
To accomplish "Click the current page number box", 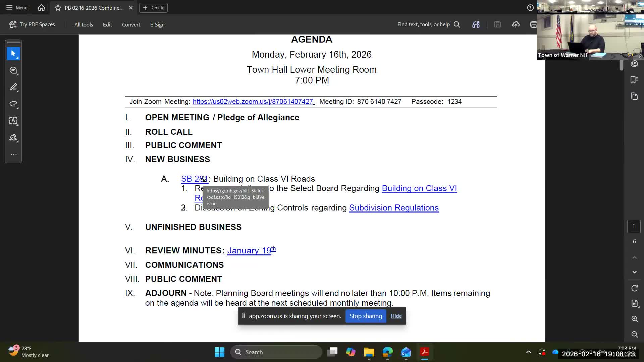I will point(634,226).
